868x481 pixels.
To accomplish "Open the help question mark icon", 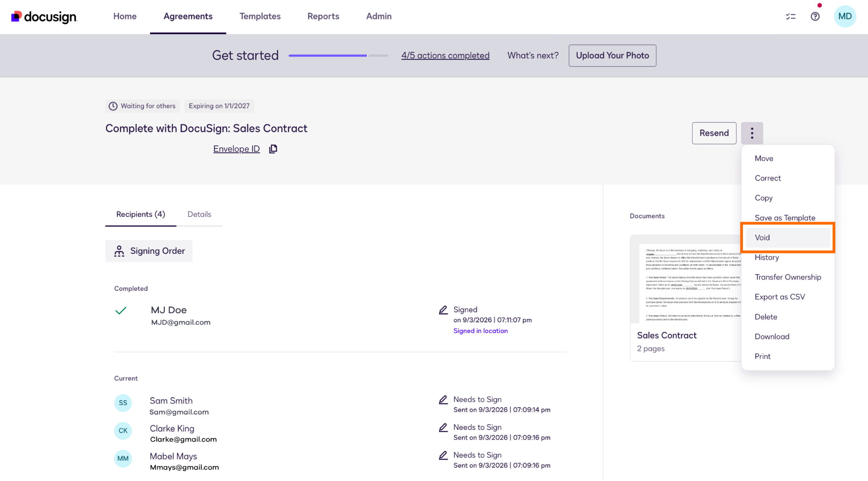I will [x=815, y=17].
